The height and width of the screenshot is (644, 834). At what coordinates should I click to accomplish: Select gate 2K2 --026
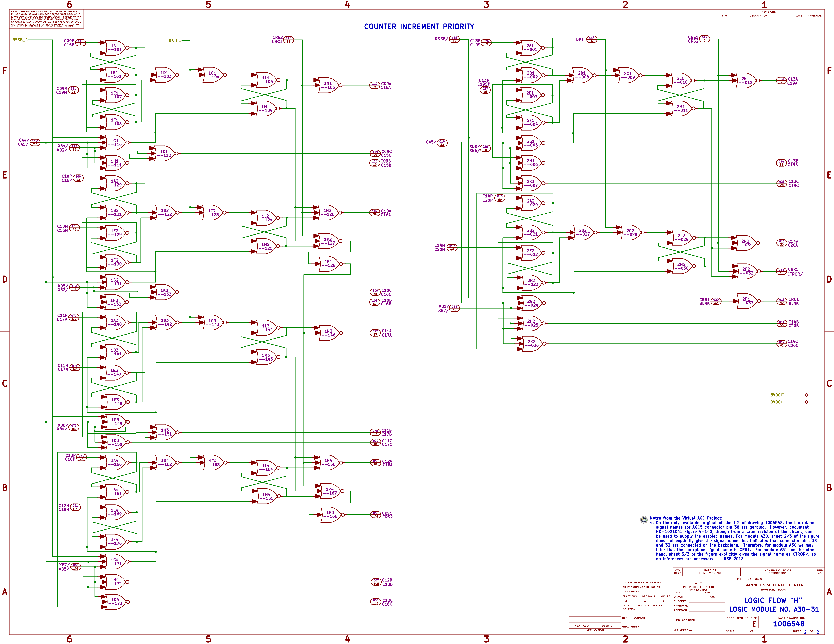click(x=532, y=344)
